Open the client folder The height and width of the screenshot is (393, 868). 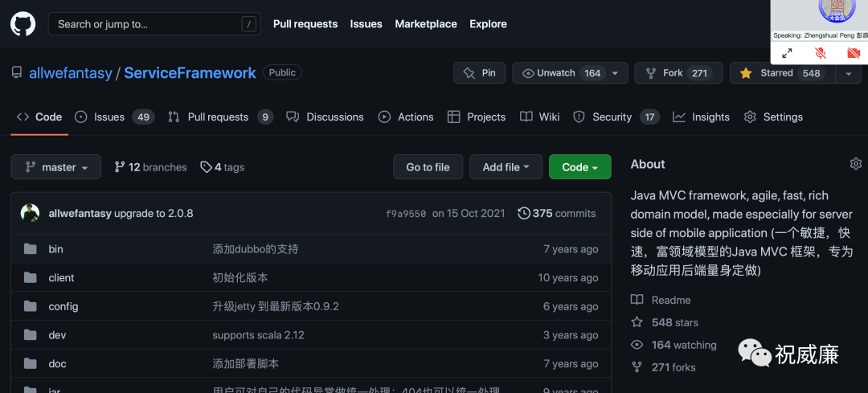61,278
